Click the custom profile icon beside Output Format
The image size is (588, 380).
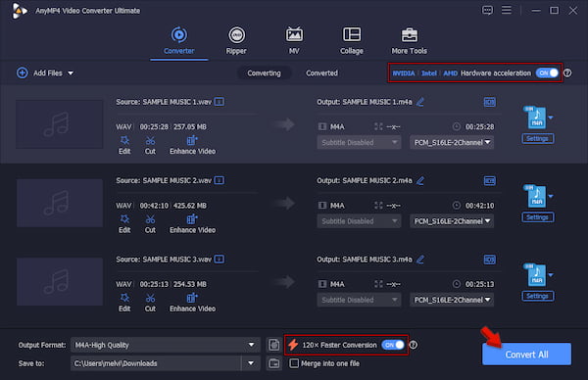click(x=273, y=345)
